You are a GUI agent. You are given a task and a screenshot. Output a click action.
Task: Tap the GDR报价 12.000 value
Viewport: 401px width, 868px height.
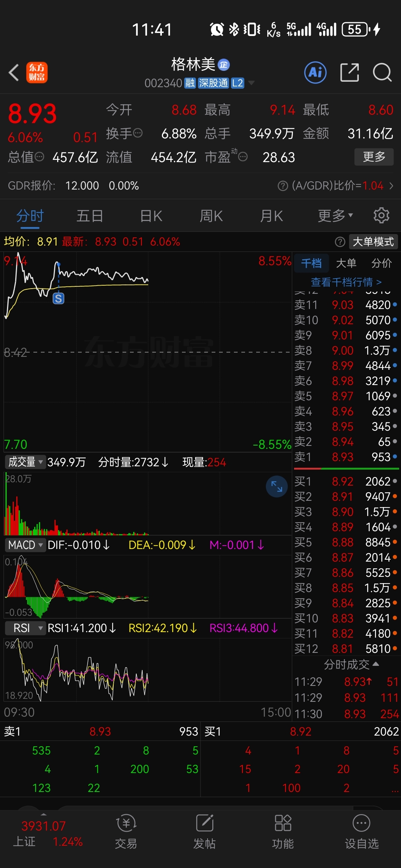coord(82,186)
